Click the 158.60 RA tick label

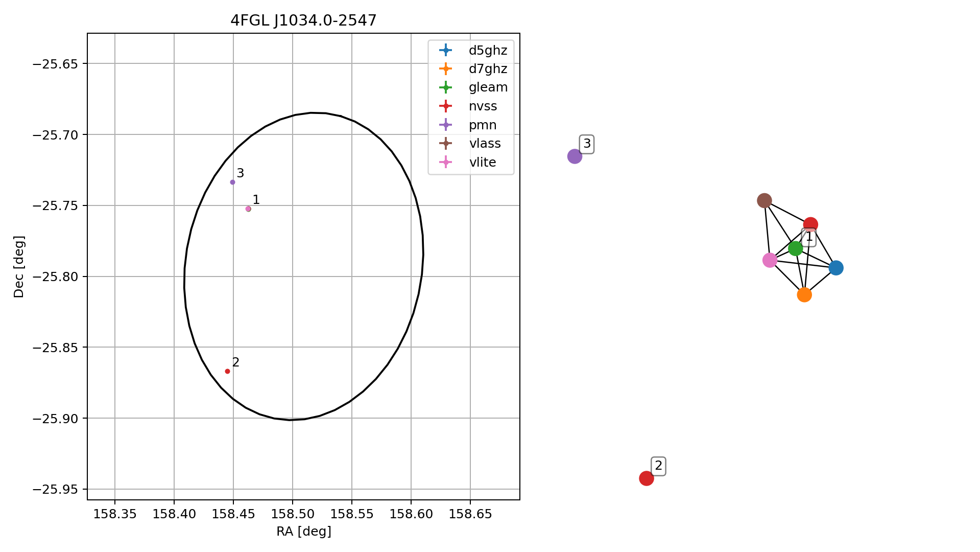(x=411, y=514)
